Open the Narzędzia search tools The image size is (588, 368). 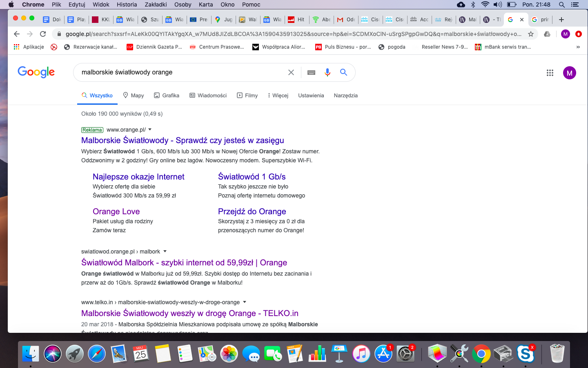pos(345,95)
